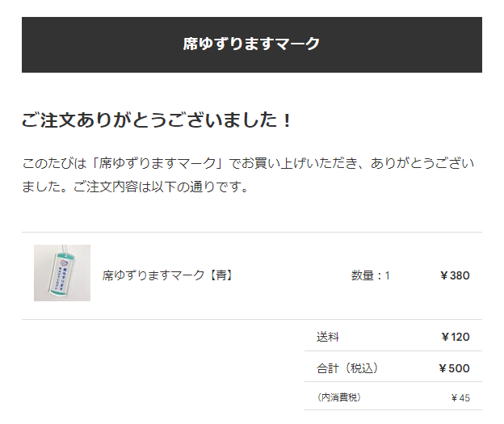The image size is (504, 424).
Task: Click the 送料 shipping label
Action: click(x=328, y=337)
